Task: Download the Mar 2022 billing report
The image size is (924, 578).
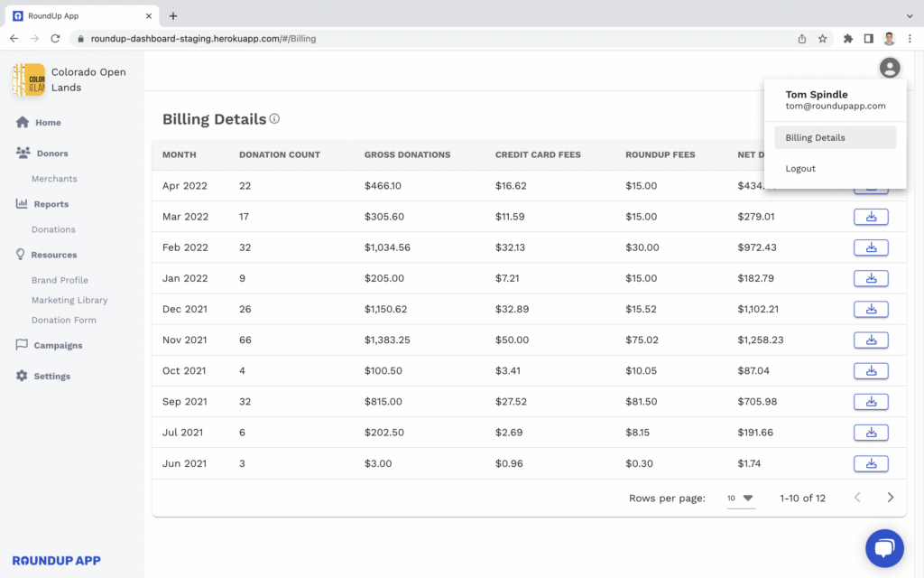Action: (x=871, y=217)
